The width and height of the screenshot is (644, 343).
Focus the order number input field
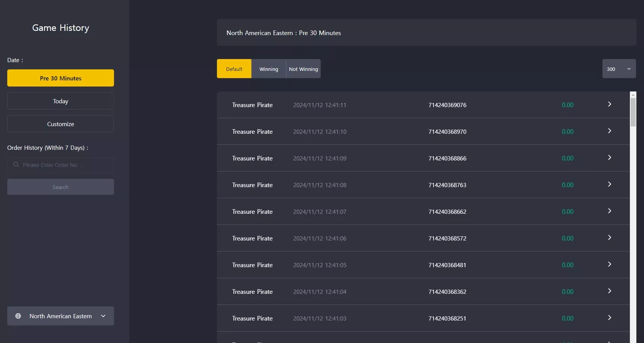[61, 165]
